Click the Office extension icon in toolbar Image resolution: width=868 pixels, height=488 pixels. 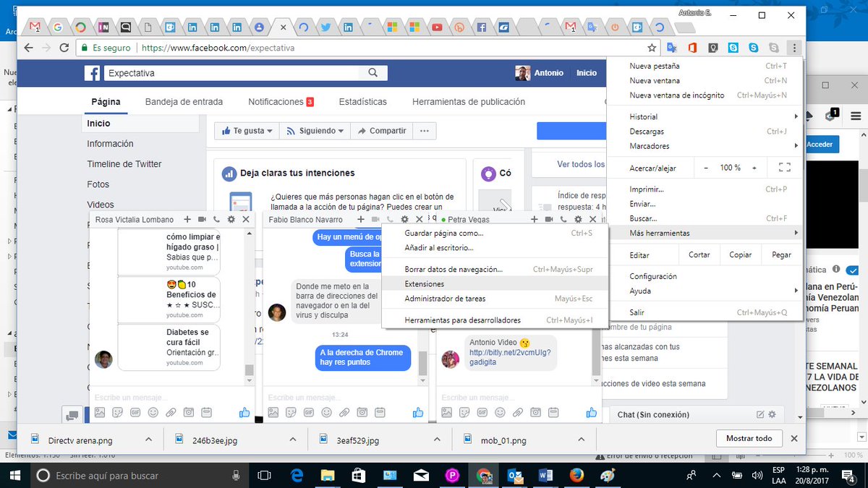692,48
